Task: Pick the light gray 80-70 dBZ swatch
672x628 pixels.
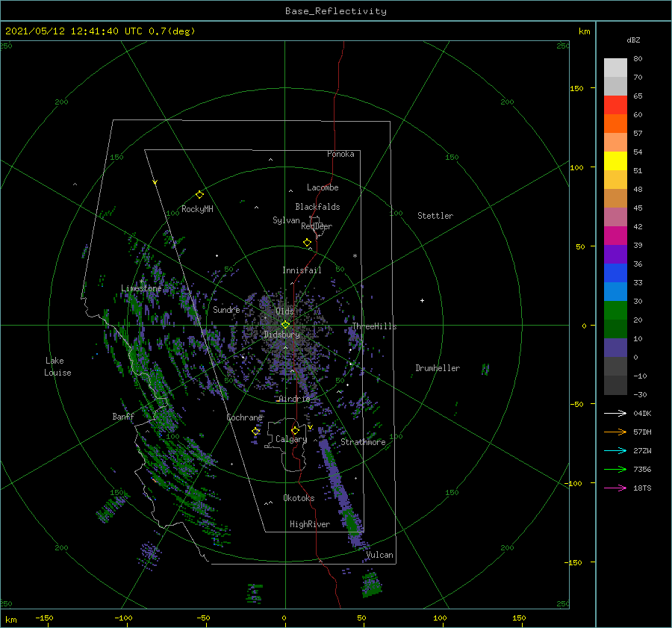Action: [x=615, y=68]
